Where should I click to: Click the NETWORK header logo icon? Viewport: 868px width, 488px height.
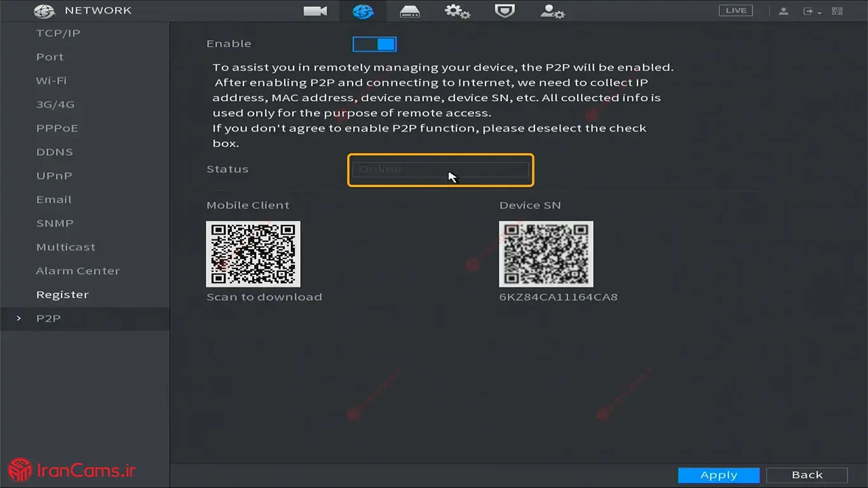coord(44,11)
